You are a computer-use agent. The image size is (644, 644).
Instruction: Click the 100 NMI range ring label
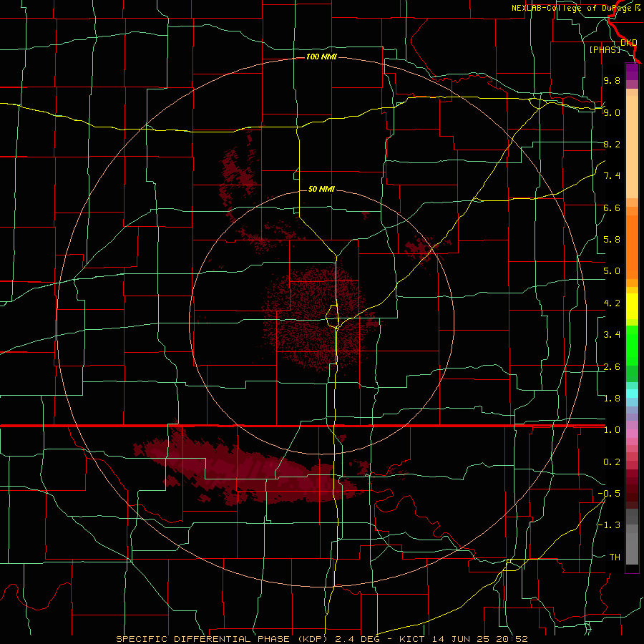(x=321, y=57)
